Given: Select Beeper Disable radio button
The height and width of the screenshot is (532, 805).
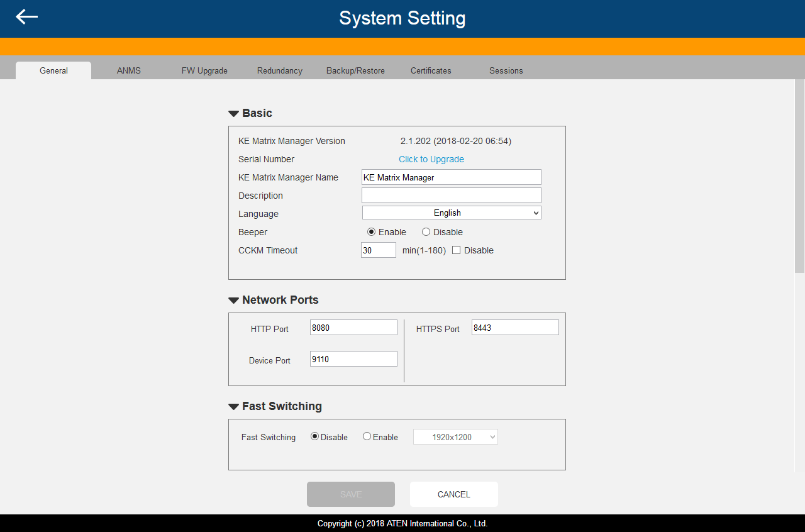Looking at the screenshot, I should [426, 232].
